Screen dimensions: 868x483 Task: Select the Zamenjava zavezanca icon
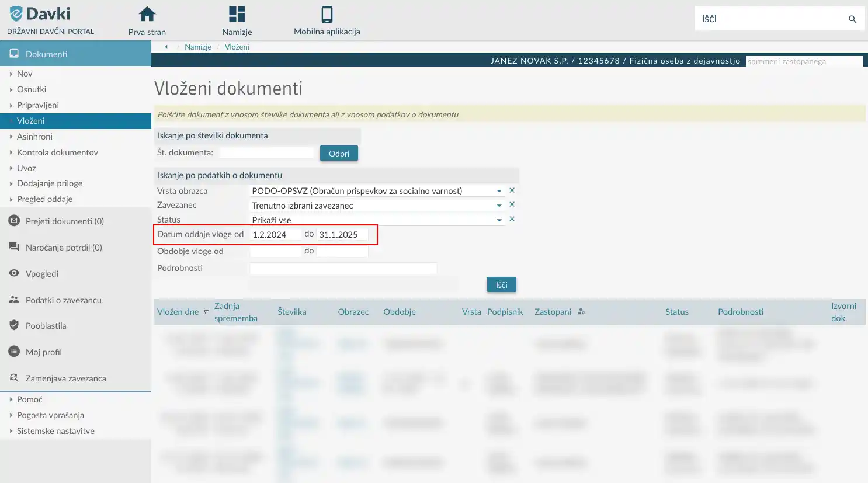point(14,378)
